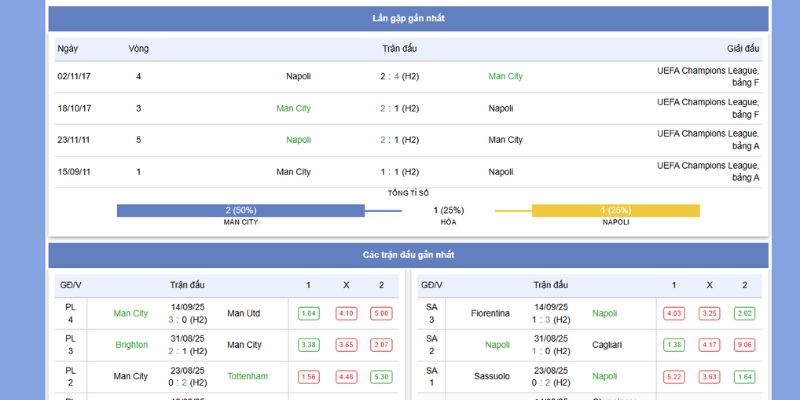Click the Fiorentina team name
The height and width of the screenshot is (400, 800).
point(490,313)
